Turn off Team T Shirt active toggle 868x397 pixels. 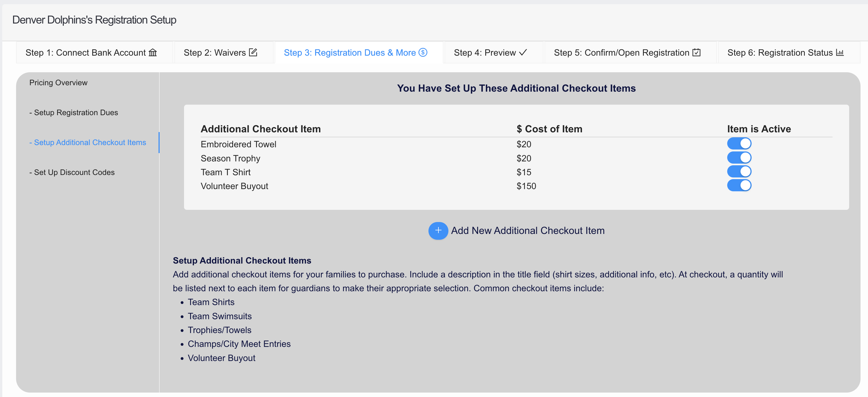[739, 171]
